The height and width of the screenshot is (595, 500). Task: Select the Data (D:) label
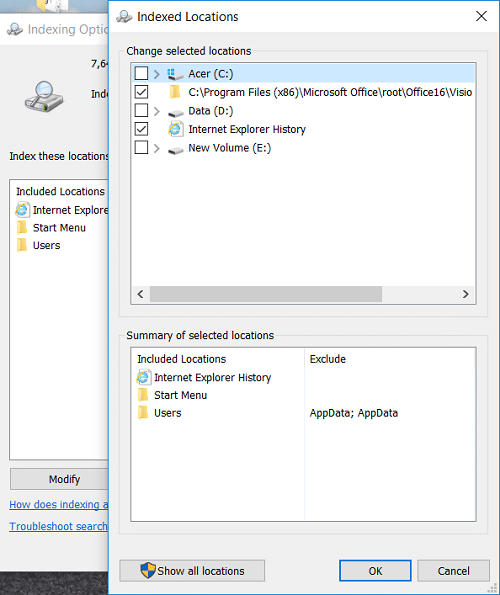tap(211, 111)
